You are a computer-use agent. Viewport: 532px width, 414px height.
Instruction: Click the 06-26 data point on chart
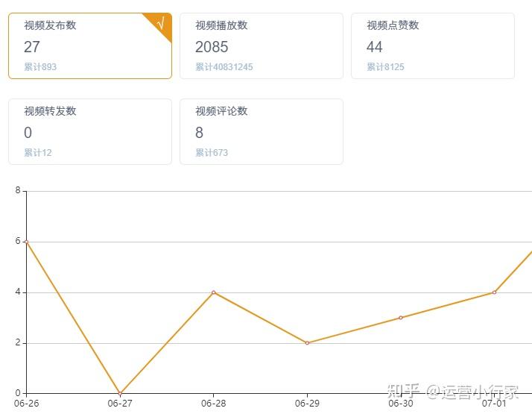[x=27, y=242]
